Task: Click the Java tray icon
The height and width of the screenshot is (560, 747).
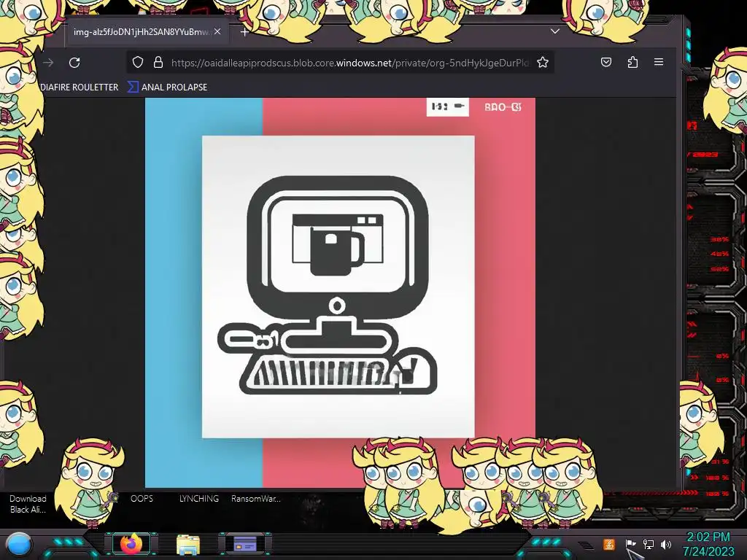Action: pyautogui.click(x=609, y=544)
